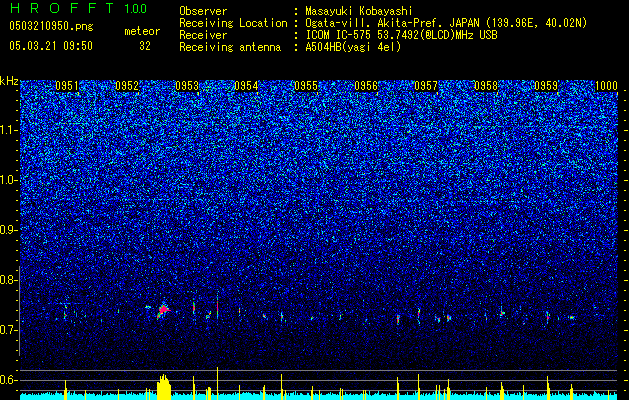The height and width of the screenshot is (400, 629).
Task: Click the 0.9 kHz axis label
Action: click(8, 230)
